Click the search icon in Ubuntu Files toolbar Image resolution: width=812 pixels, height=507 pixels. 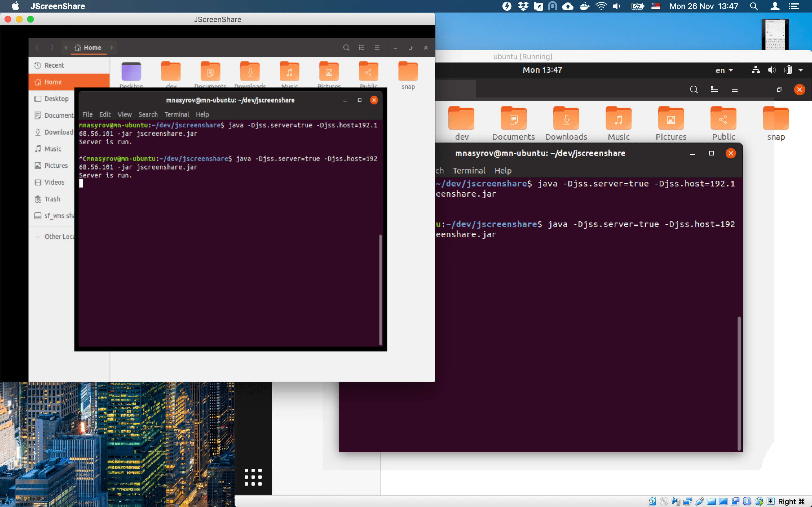point(694,90)
